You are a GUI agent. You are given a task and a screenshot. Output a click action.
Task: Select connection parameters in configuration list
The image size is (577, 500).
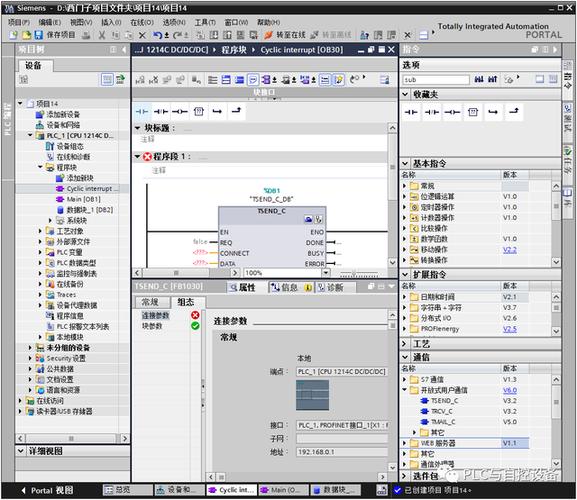point(156,315)
